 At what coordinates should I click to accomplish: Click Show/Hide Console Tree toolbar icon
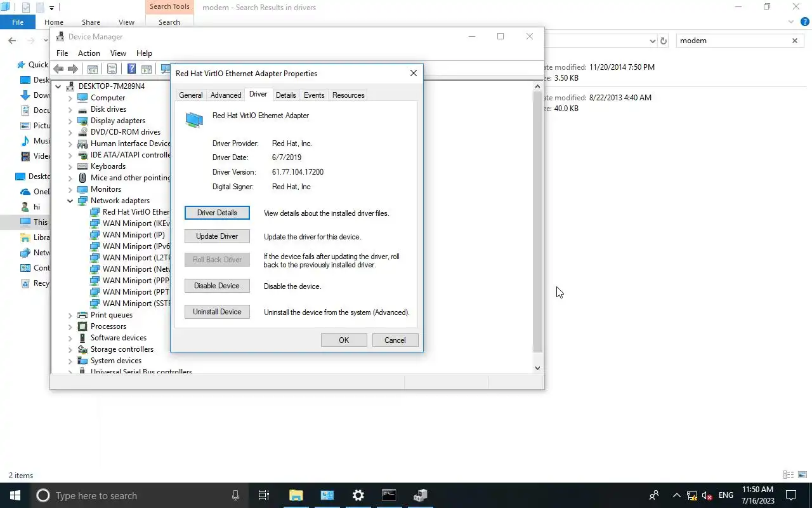(x=93, y=69)
